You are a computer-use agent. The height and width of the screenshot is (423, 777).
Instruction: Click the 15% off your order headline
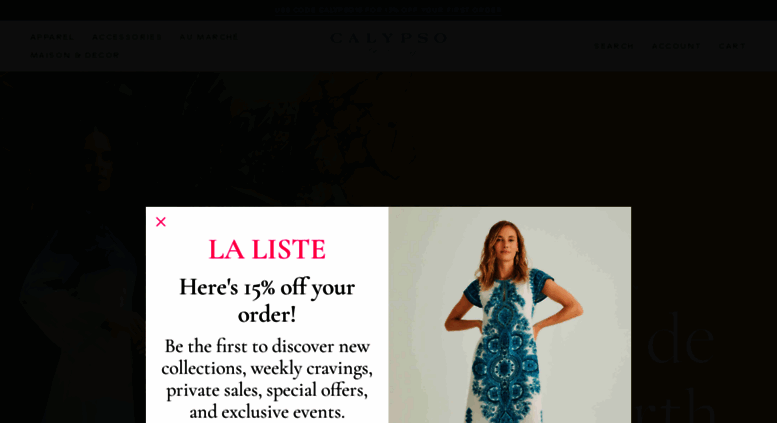pos(267,301)
